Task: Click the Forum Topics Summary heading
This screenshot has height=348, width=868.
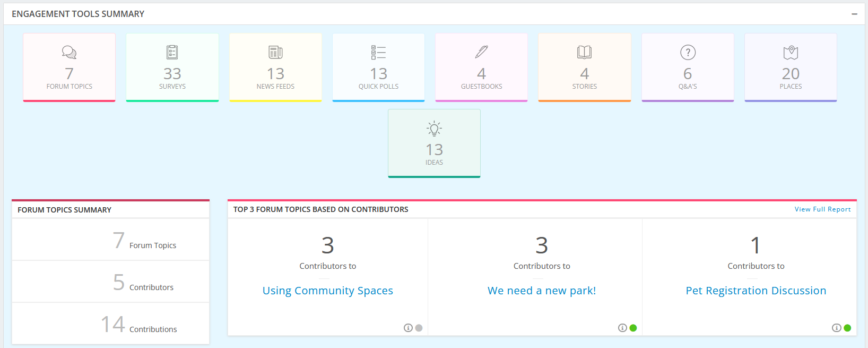Action: (64, 210)
